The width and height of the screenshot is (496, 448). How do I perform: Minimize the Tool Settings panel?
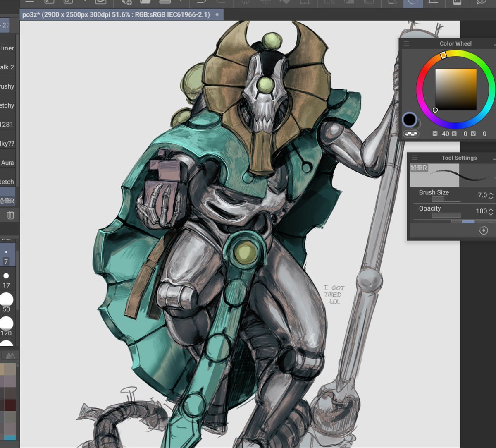pyautogui.click(x=494, y=158)
